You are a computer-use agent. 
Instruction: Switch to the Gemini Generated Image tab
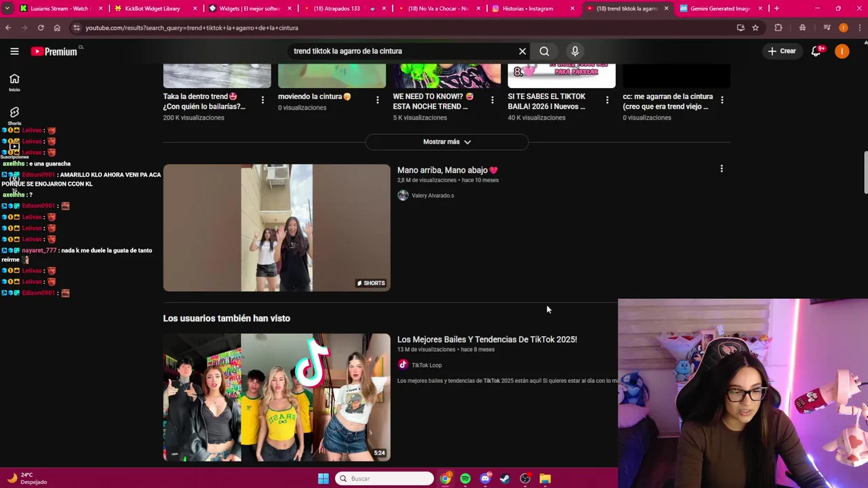[719, 9]
